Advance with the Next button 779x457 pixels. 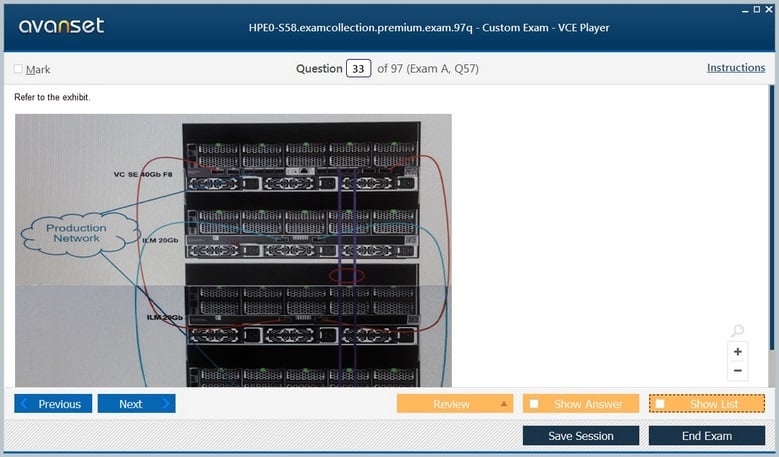point(137,404)
